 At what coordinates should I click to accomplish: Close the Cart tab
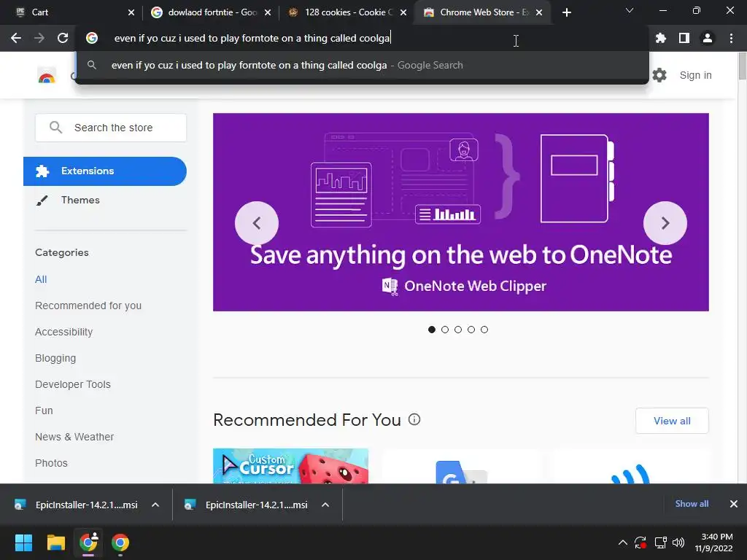click(131, 12)
